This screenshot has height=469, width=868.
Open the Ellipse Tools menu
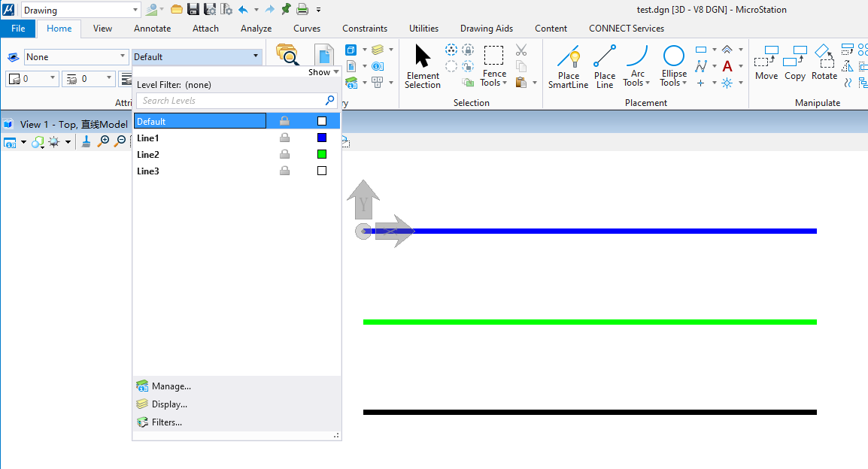coord(674,66)
